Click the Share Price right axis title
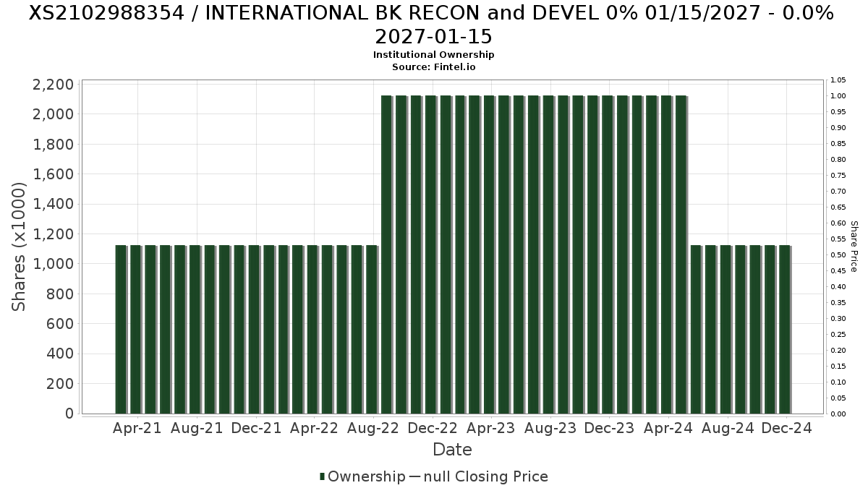868x488 pixels. pos(854,247)
